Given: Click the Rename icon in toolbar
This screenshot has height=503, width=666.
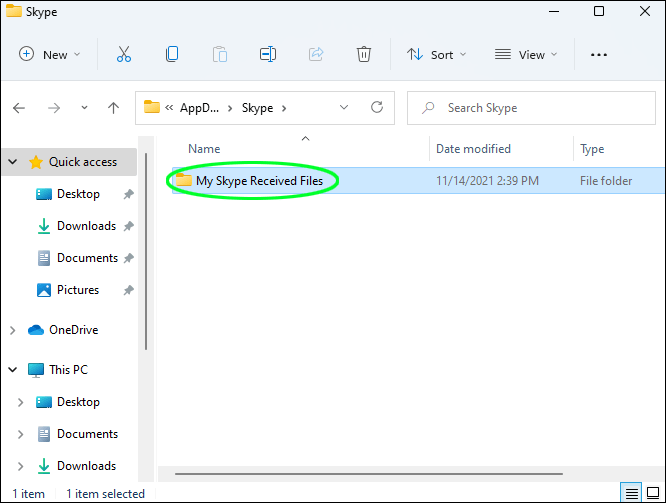Looking at the screenshot, I should [x=268, y=54].
